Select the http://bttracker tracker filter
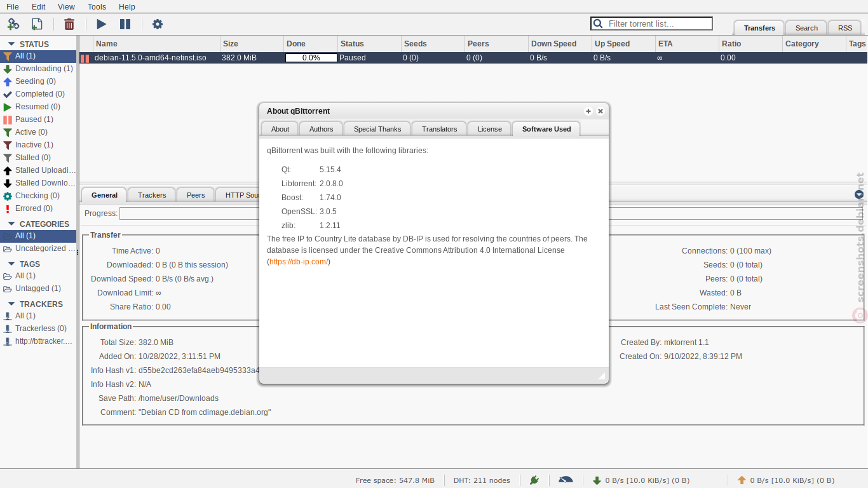This screenshot has width=868, height=488. coord(38,341)
